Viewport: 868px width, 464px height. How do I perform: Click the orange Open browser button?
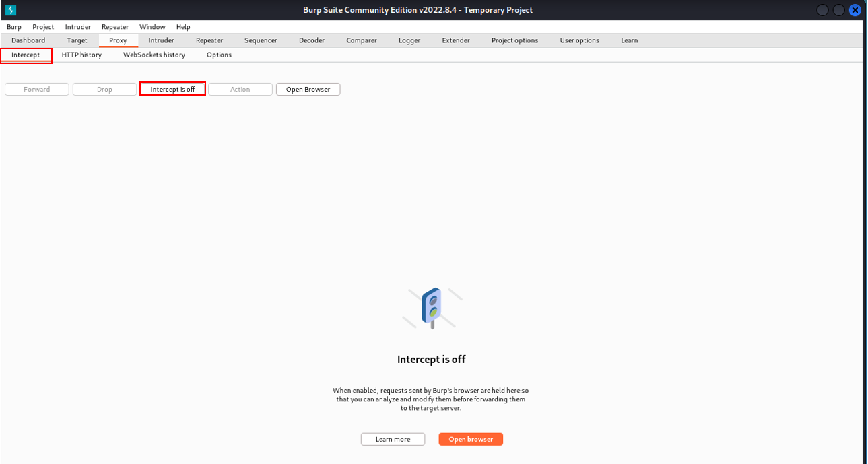[x=471, y=439]
